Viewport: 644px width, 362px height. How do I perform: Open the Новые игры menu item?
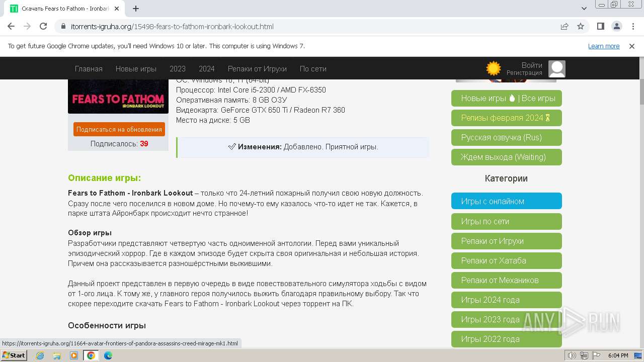[136, 69]
